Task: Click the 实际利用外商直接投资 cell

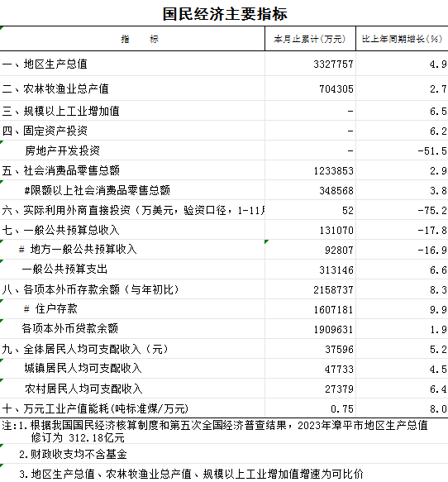Action: [132, 210]
